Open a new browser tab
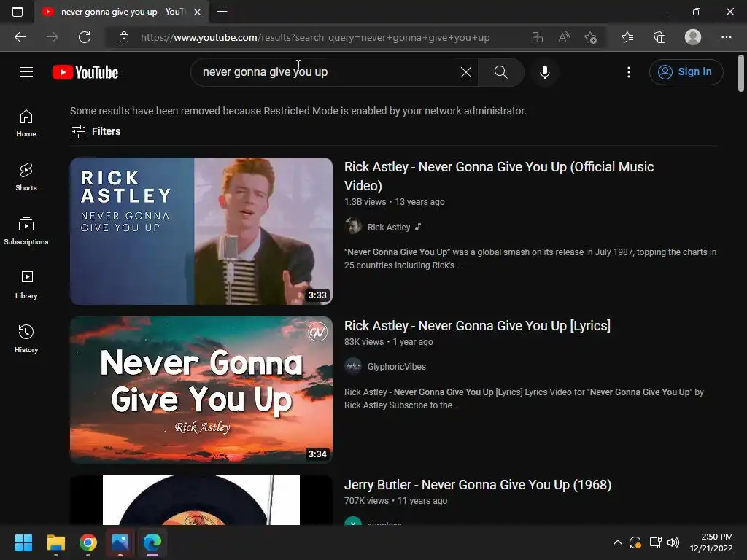The image size is (747, 560). tap(222, 12)
